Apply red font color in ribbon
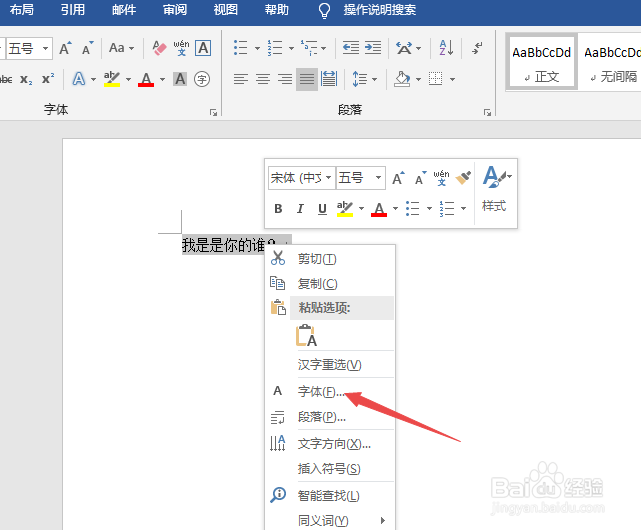641x530 pixels. pyautogui.click(x=146, y=79)
